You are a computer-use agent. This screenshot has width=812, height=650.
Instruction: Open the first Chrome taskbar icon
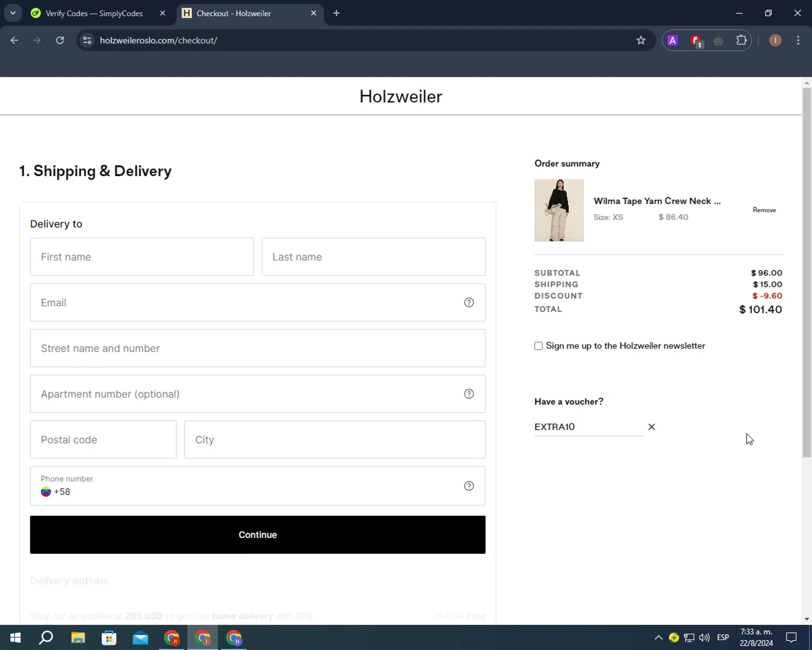(x=172, y=638)
